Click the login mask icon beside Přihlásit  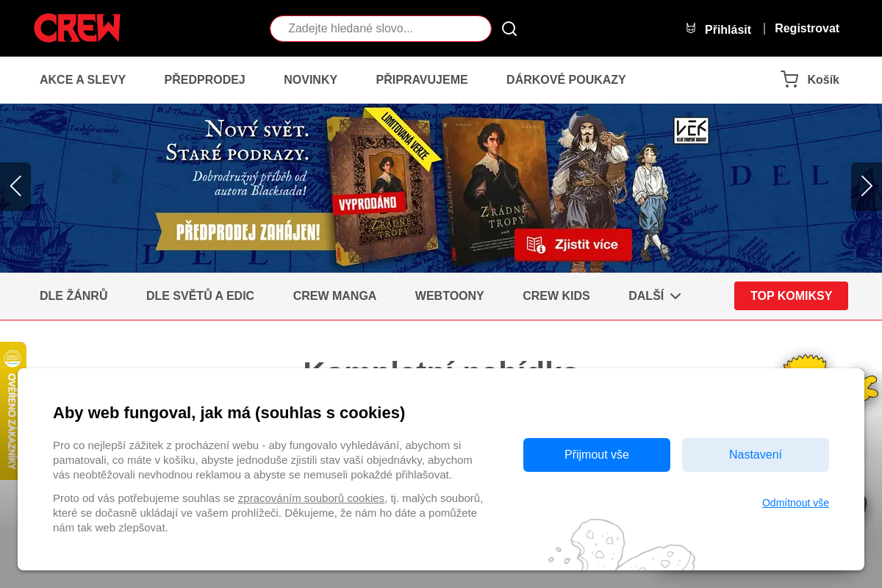tap(691, 29)
